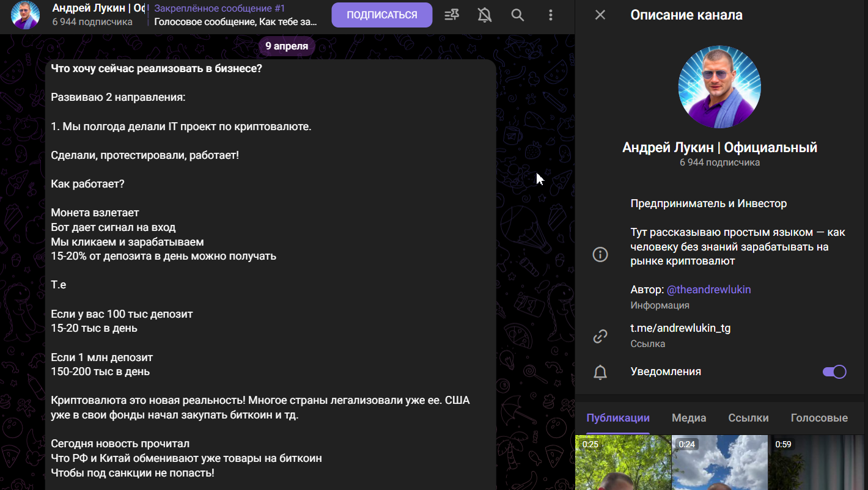Copy the t.me/andrewlukin_tg channel link
The height and width of the screenshot is (490, 868).
click(x=680, y=328)
